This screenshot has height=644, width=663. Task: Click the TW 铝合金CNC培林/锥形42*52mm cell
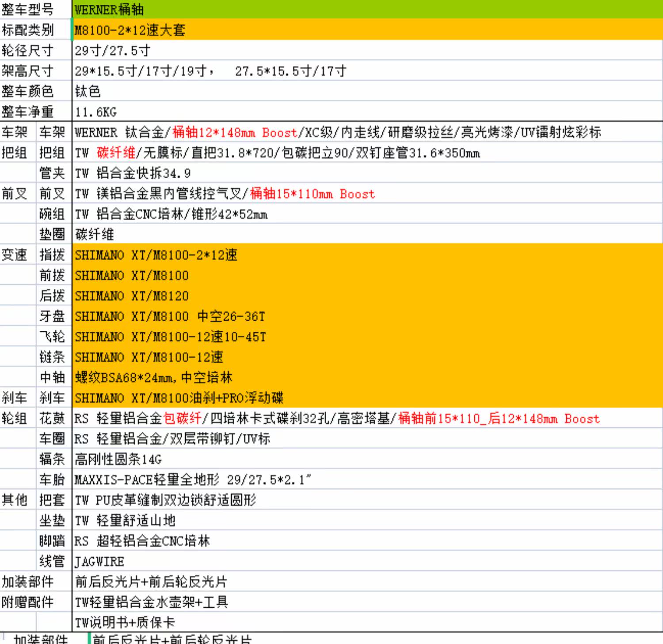pyautogui.click(x=367, y=214)
